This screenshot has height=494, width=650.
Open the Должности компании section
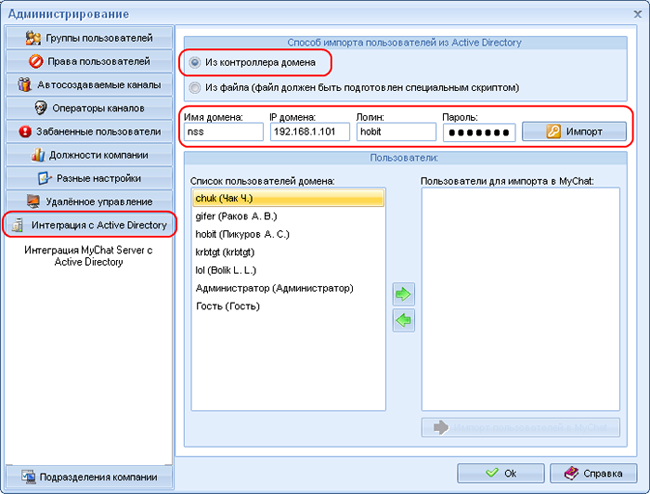[x=86, y=155]
